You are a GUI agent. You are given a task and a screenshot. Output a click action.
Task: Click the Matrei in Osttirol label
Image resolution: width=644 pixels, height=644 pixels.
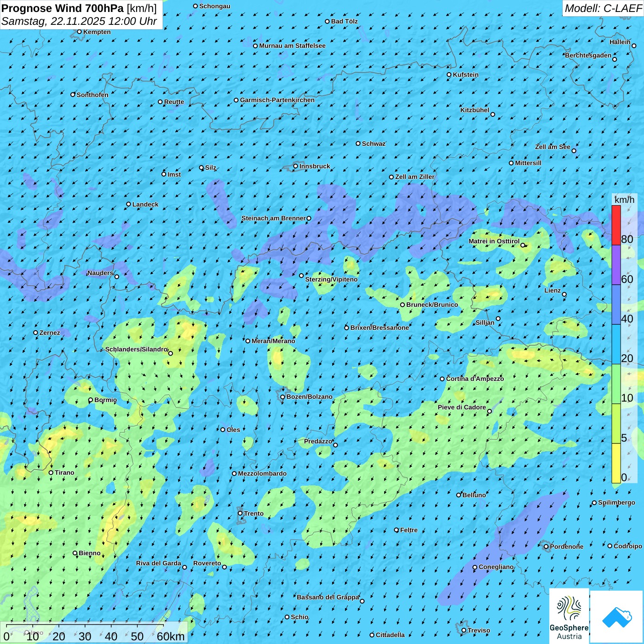click(x=494, y=241)
